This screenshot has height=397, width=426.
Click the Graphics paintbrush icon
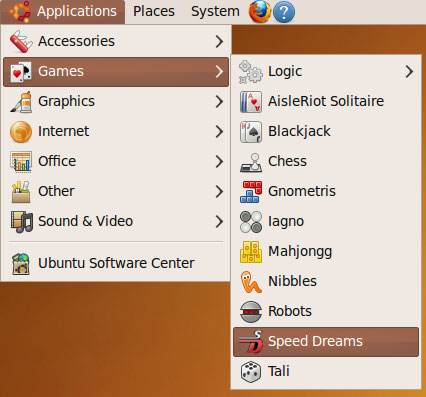coord(21,102)
